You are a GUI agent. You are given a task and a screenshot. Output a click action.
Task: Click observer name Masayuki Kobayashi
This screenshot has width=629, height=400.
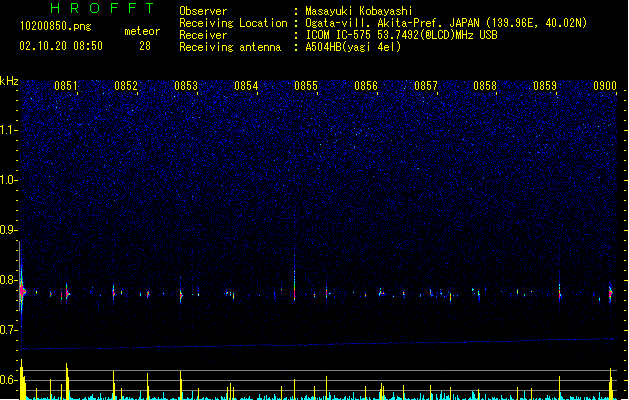coord(359,11)
